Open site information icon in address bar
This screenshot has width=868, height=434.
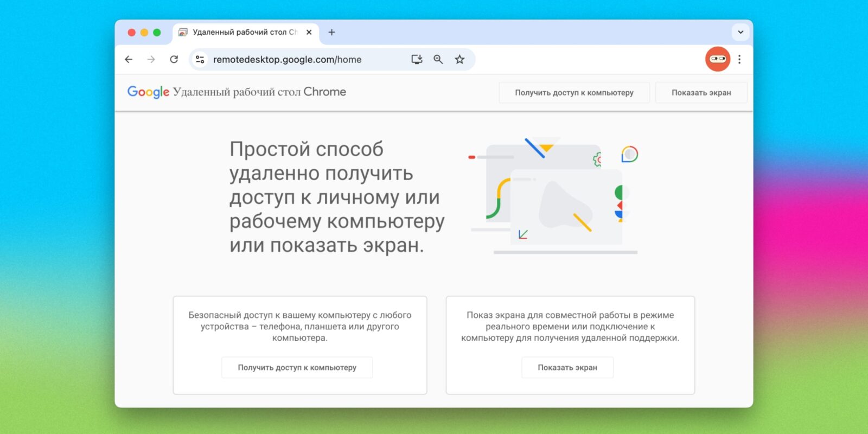click(x=200, y=60)
